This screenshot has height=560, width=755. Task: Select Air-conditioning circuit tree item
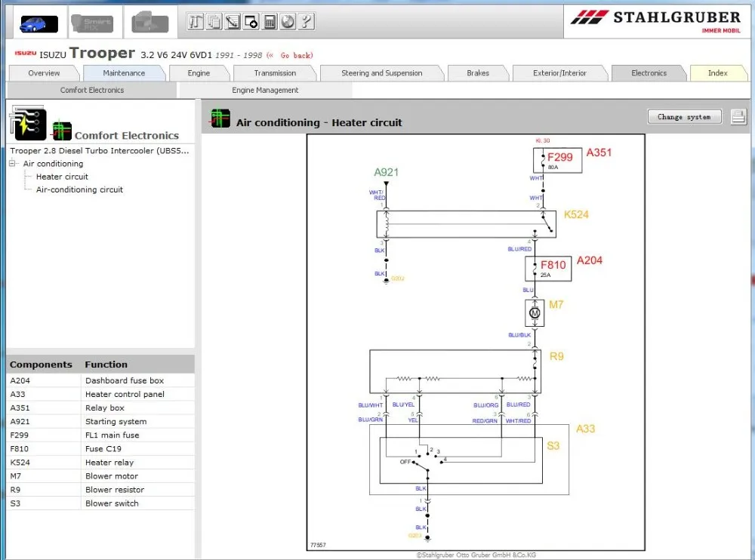tap(79, 189)
